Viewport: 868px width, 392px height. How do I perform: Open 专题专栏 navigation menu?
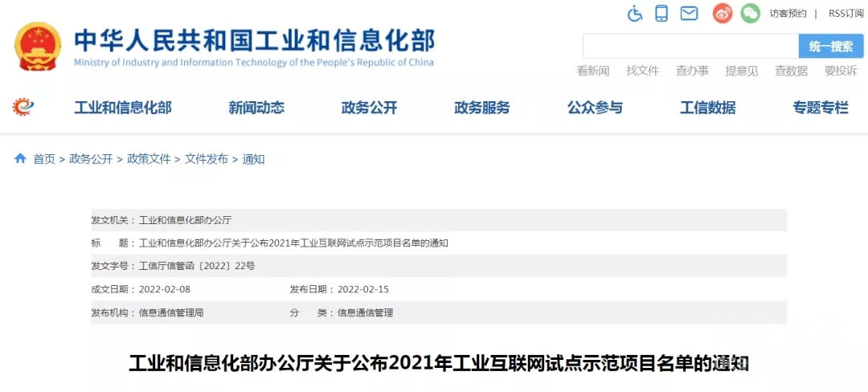[x=821, y=108]
